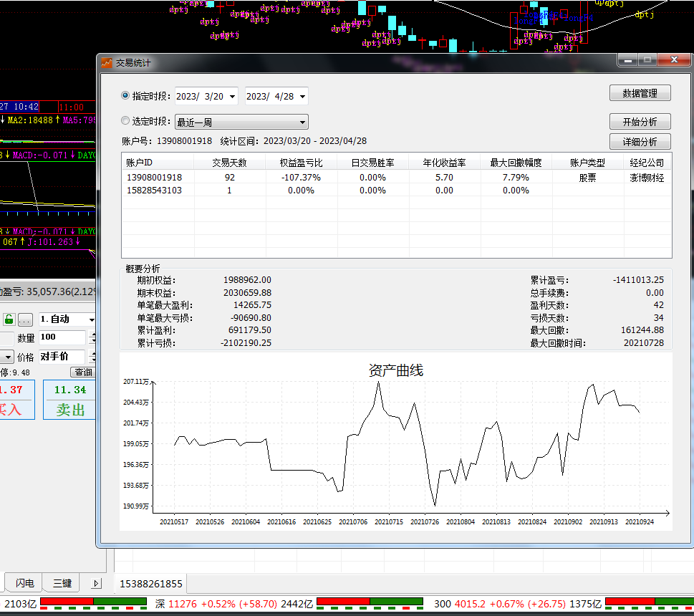Sort by 账户ID column header

coord(158,163)
